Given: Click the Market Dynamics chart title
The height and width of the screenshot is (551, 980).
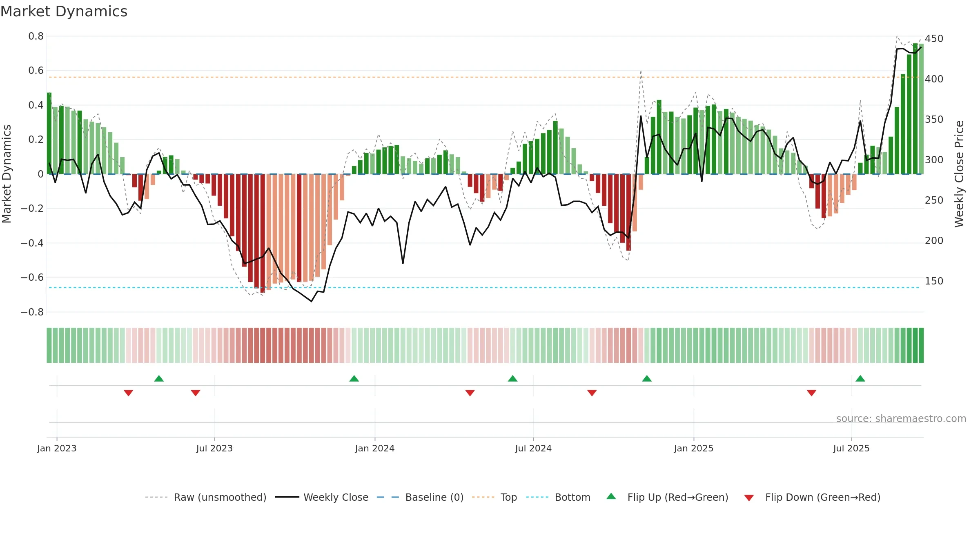Looking at the screenshot, I should (64, 11).
